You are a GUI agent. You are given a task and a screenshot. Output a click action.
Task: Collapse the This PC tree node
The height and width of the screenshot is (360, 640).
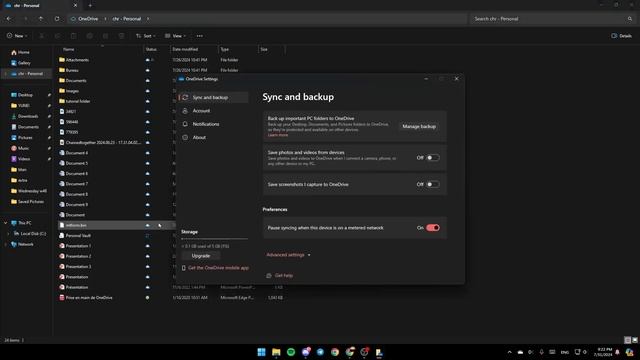click(5, 223)
